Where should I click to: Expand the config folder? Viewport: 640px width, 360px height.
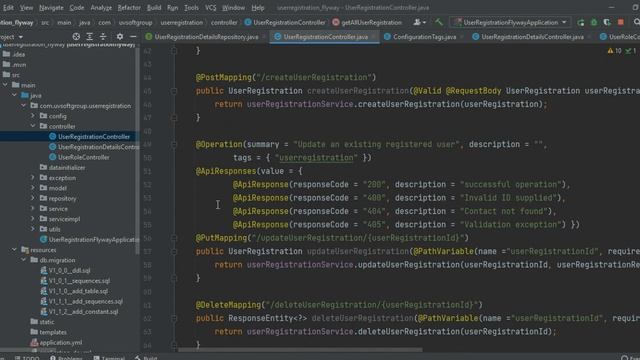coord(33,116)
